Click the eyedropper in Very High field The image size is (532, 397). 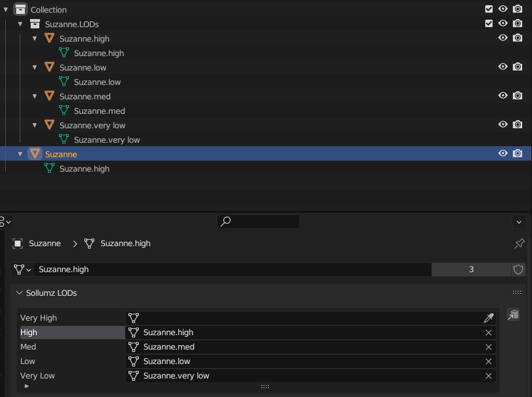489,318
